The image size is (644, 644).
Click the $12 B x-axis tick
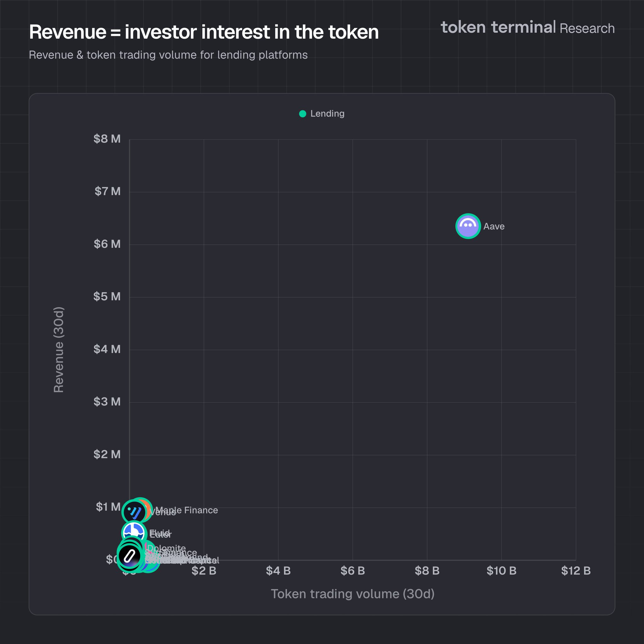[x=575, y=571]
